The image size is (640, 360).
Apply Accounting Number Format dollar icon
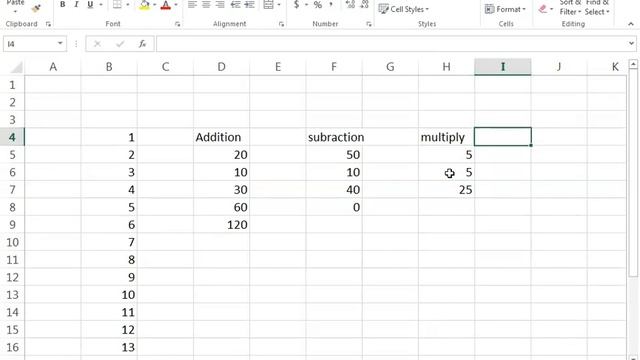tap(297, 4)
